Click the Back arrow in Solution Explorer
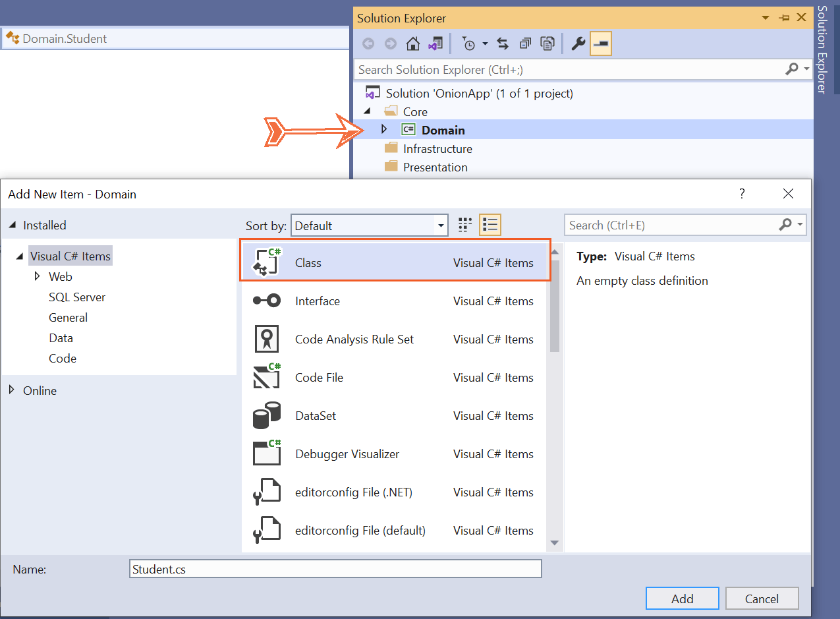This screenshot has width=840, height=619. coord(368,44)
